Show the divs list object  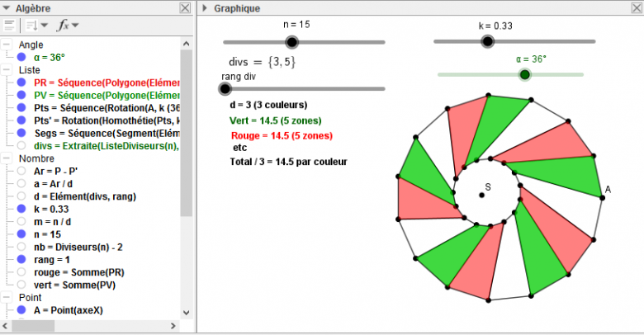(21, 146)
